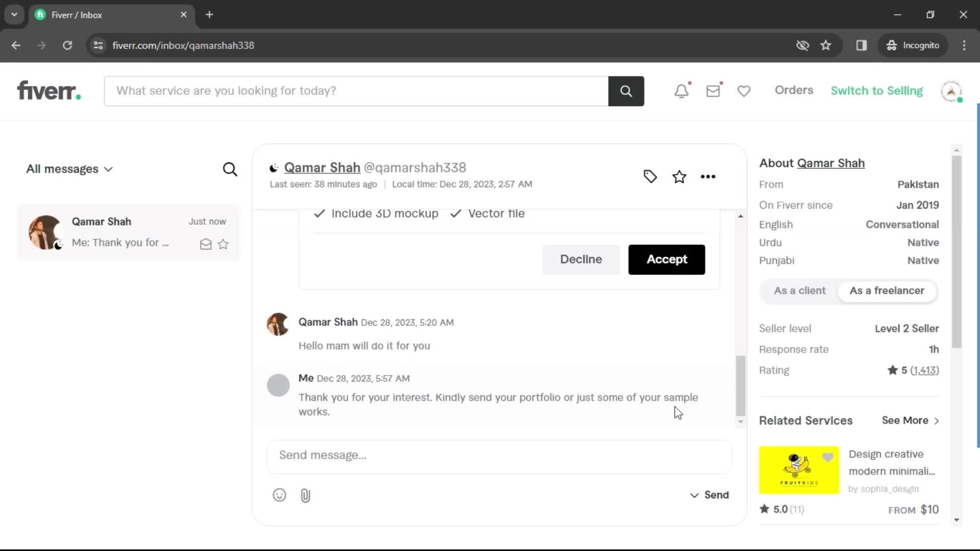Click the chat scrollbar thumb
The height and width of the screenshot is (551, 980).
tap(740, 386)
